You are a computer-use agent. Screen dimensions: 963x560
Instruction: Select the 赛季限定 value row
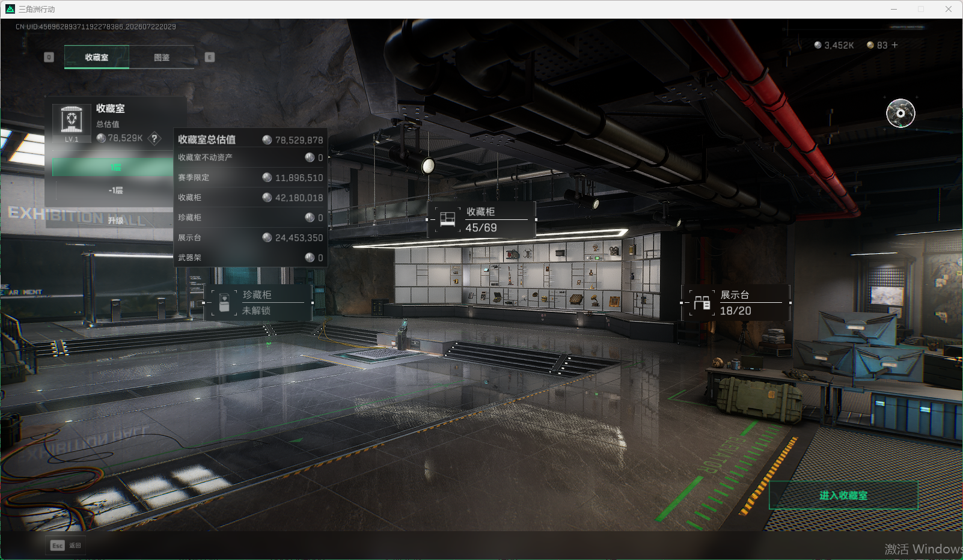point(250,177)
